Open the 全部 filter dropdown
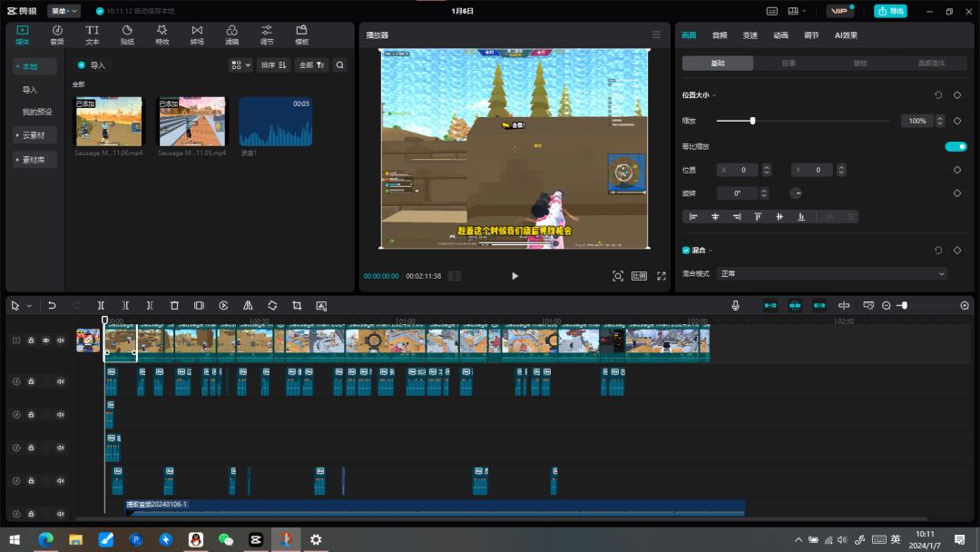The height and width of the screenshot is (552, 980). [x=311, y=65]
